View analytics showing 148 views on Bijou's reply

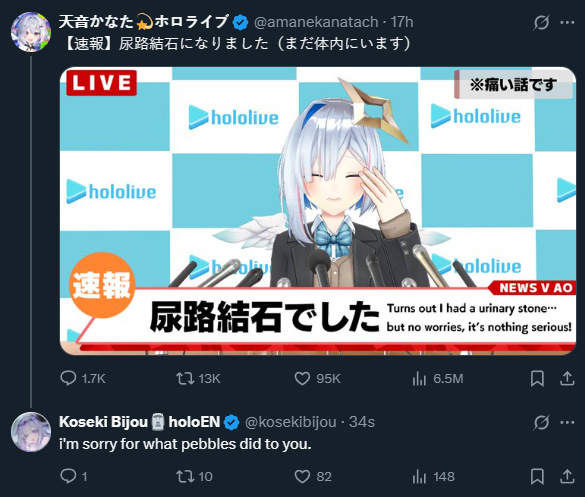[419, 476]
